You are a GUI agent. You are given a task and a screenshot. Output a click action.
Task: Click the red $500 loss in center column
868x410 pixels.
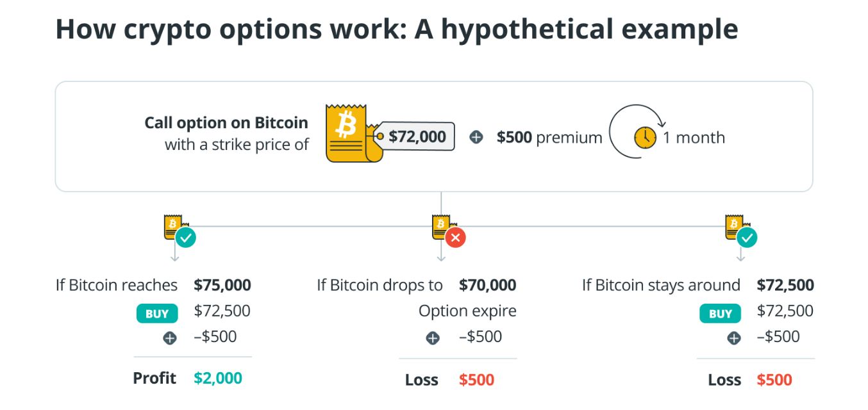pyautogui.click(x=476, y=379)
